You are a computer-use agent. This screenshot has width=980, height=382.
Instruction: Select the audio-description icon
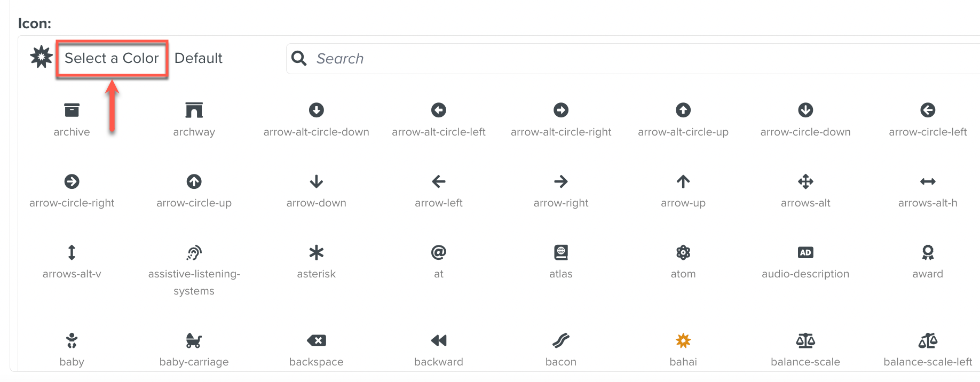pyautogui.click(x=805, y=252)
